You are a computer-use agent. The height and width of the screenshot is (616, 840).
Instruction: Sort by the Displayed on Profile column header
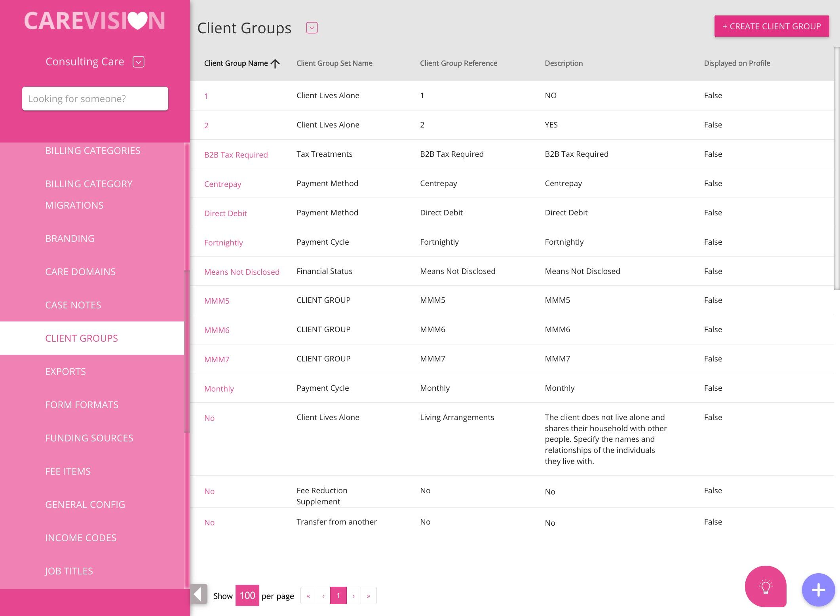click(x=737, y=63)
